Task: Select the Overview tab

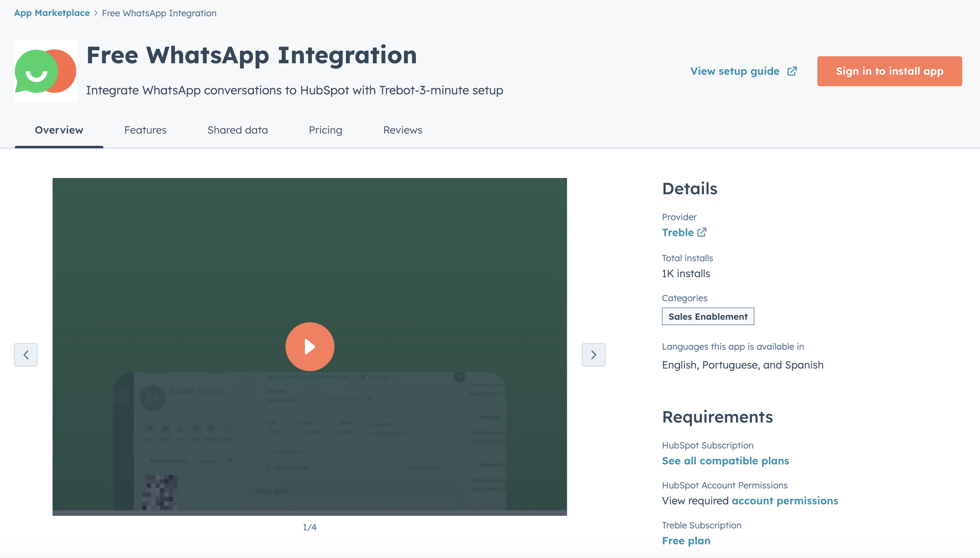Action: [x=59, y=130]
